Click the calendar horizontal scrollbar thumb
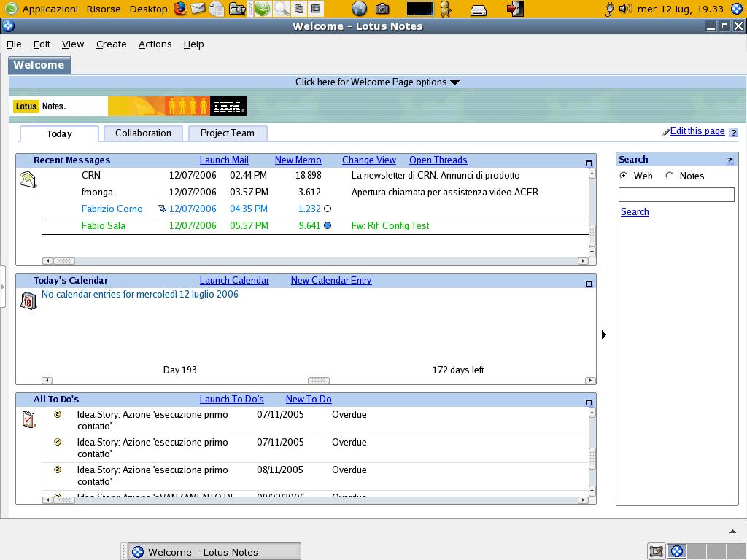Screen dimensions: 747x560 (x=319, y=381)
